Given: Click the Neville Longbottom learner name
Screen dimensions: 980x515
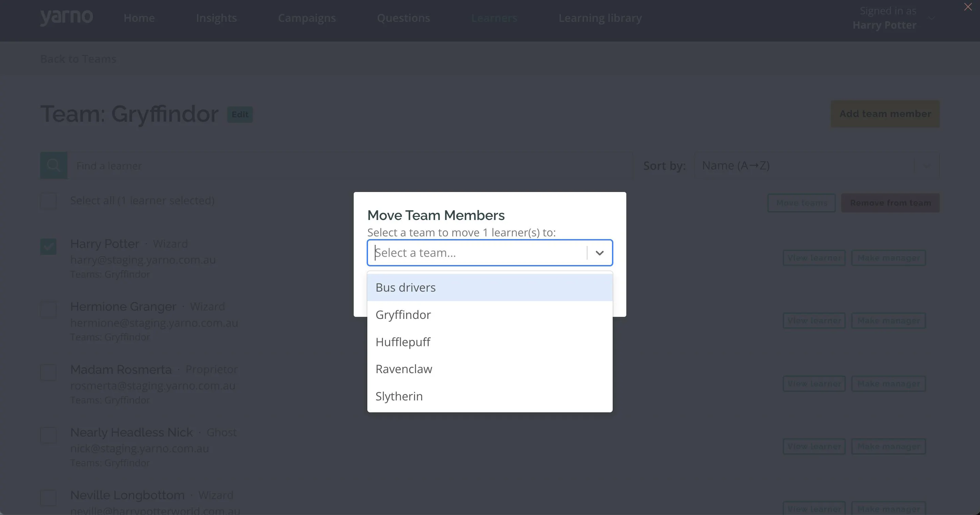Looking at the screenshot, I should coord(127,495).
